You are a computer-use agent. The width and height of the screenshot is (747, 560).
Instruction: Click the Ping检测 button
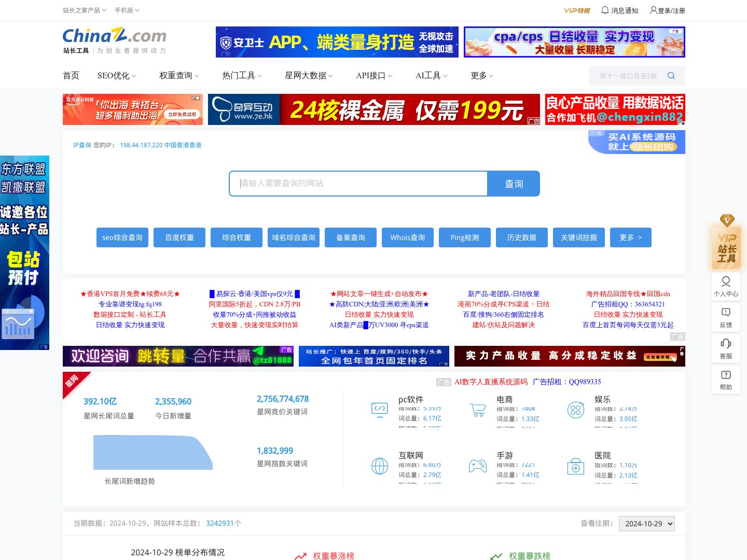(465, 237)
